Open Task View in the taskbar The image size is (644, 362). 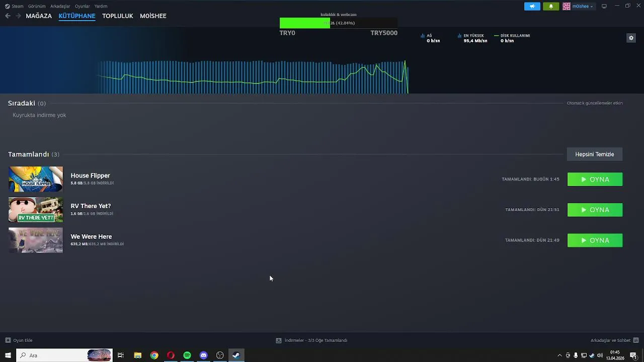point(121,355)
